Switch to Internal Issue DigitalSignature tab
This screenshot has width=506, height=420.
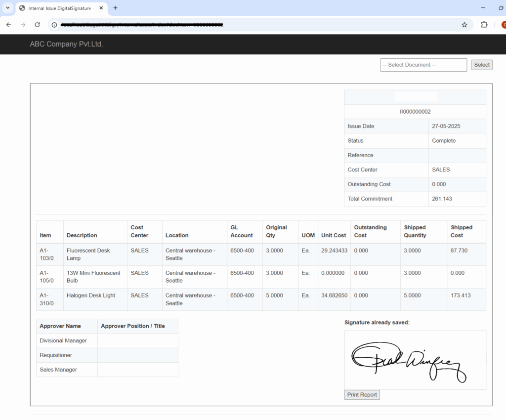(58, 8)
